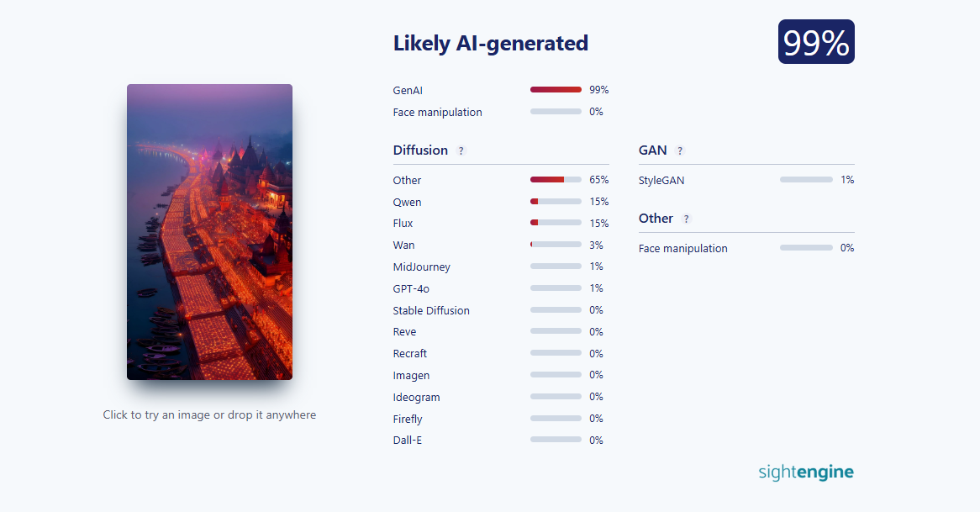
Task: Click the GenAI 99% progress bar
Action: 556,89
